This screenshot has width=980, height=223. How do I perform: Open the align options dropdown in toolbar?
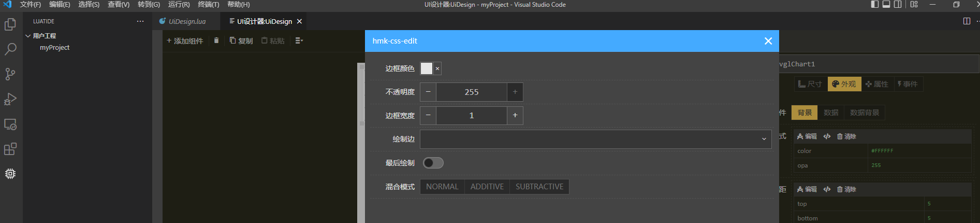tap(299, 40)
